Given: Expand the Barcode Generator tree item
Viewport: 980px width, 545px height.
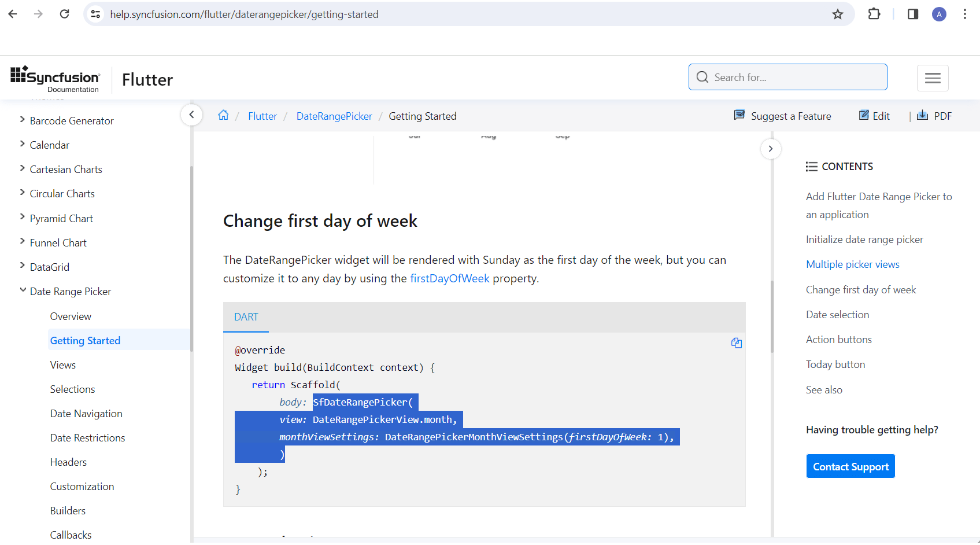Looking at the screenshot, I should 23,120.
